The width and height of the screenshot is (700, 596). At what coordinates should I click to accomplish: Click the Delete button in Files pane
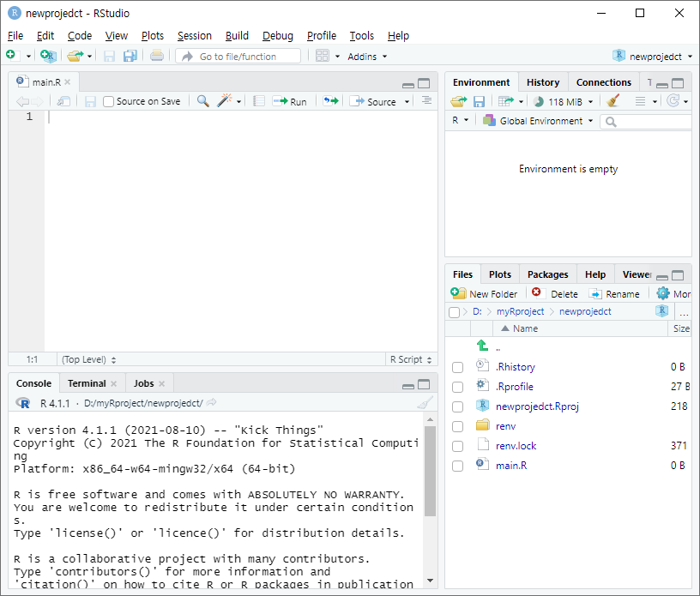click(x=554, y=294)
